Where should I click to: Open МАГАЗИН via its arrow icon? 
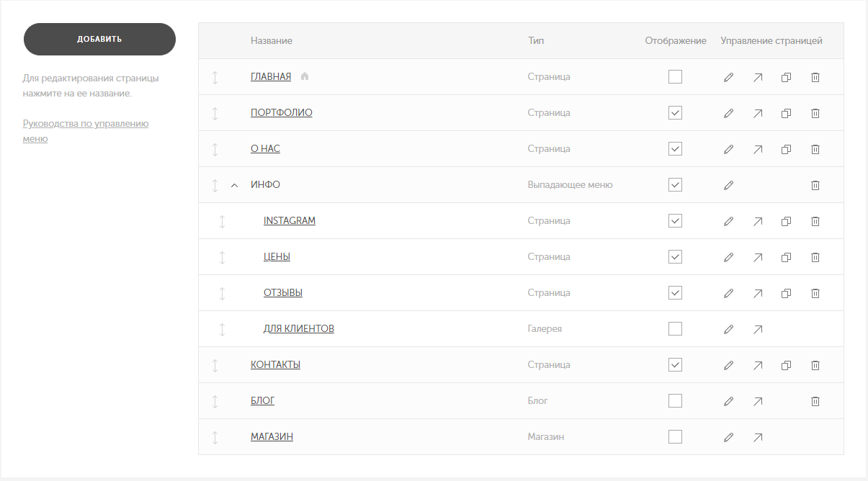[758, 437]
